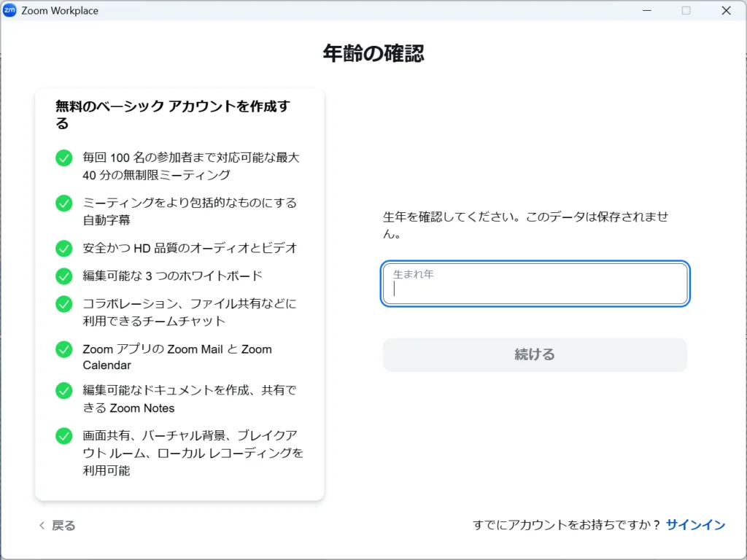Viewport: 747px width, 560px height.
Task: Click the checkmark beside 画面共有 item
Action: (x=64, y=436)
